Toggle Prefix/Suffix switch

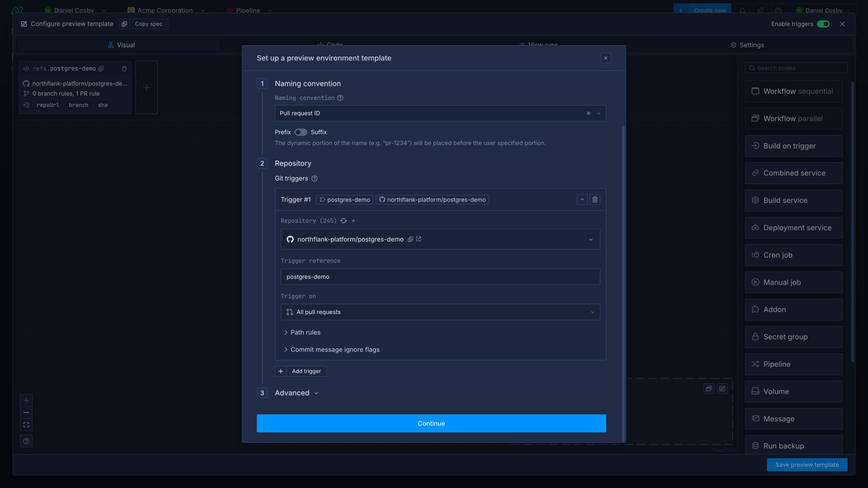[301, 132]
